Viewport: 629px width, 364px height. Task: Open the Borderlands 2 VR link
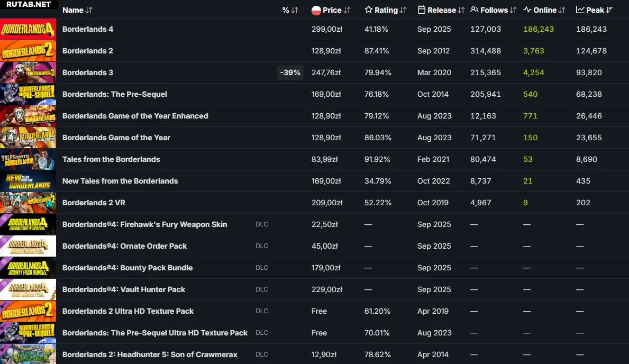click(94, 203)
